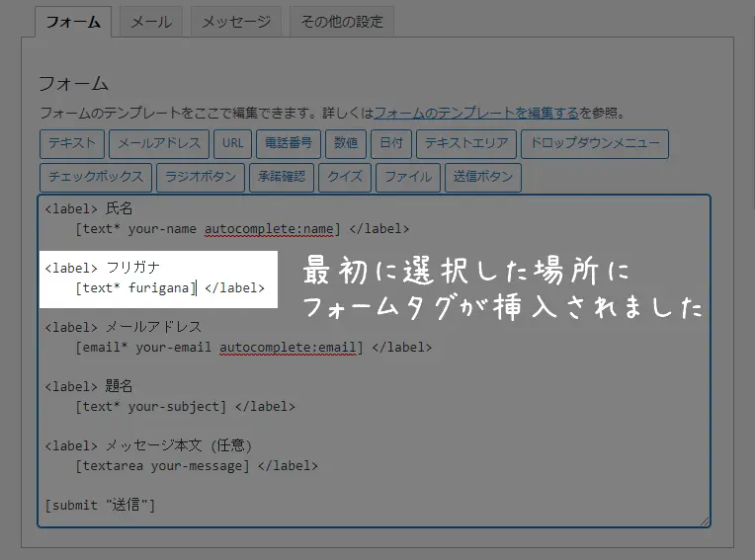Insert a 電話番号 form tag

coord(289,143)
